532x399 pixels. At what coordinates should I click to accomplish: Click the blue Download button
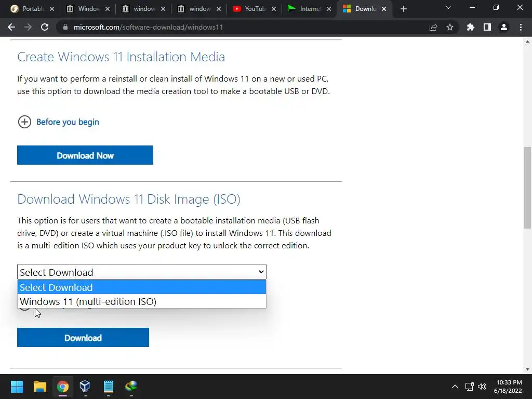coord(83,338)
